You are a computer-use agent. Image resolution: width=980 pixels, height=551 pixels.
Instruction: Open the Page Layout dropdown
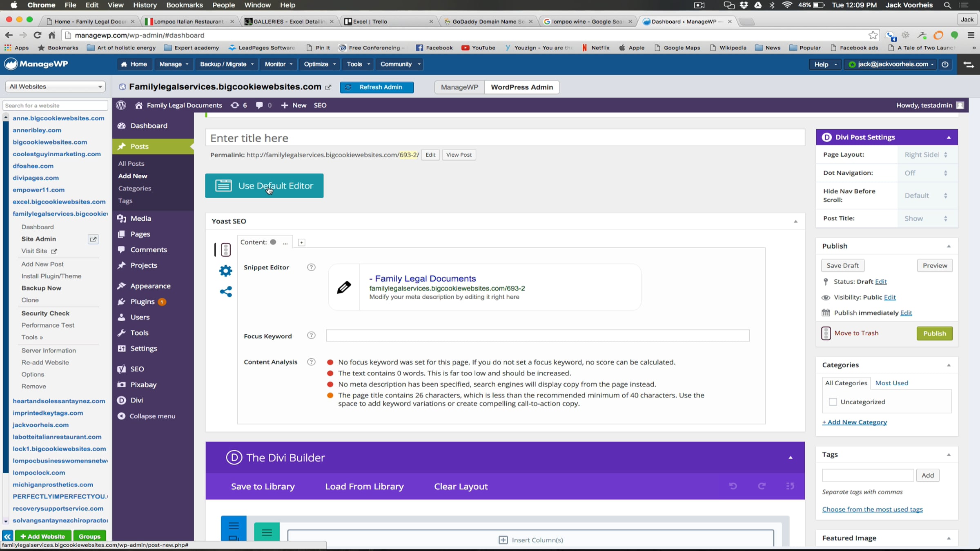926,155
